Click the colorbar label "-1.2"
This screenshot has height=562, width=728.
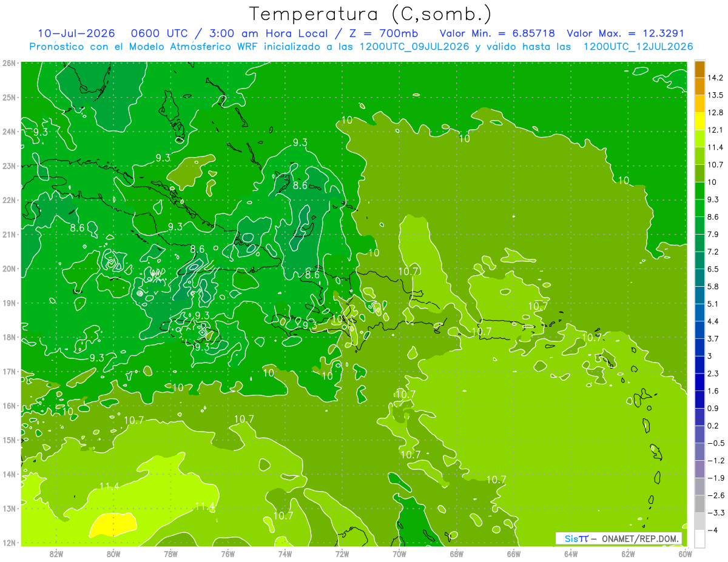tap(716, 460)
